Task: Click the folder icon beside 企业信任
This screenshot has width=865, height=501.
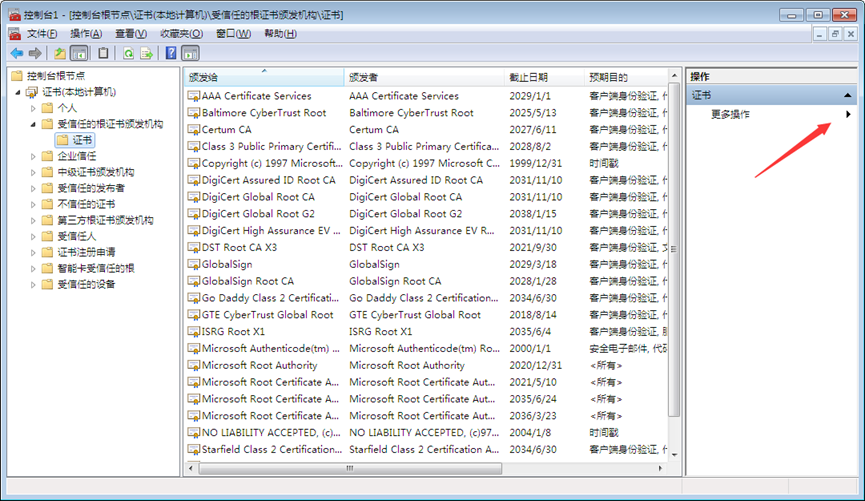Action: click(x=48, y=156)
